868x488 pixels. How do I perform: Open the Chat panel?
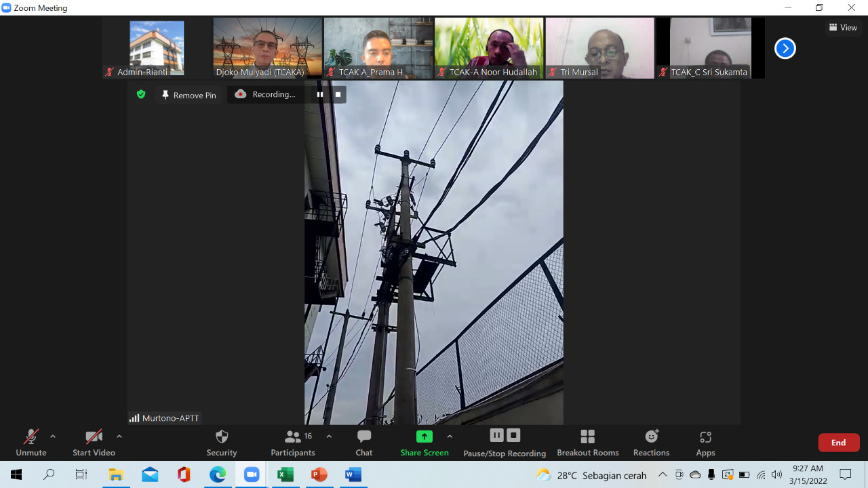[x=364, y=443]
